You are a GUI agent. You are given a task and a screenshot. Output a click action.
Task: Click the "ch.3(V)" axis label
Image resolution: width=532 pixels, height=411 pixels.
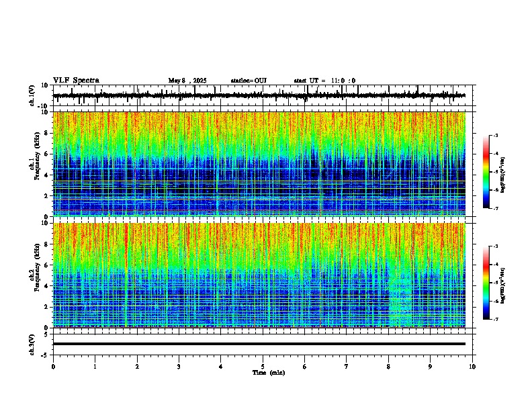(32, 345)
